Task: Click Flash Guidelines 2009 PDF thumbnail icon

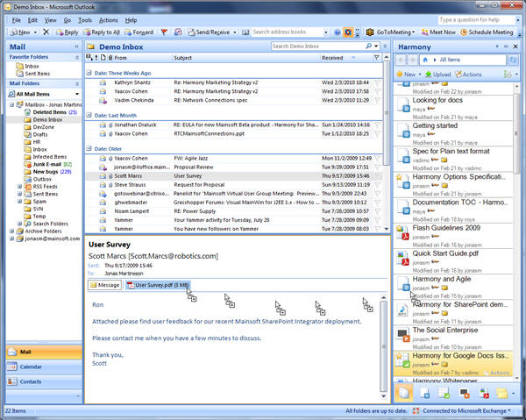Action: [402, 232]
